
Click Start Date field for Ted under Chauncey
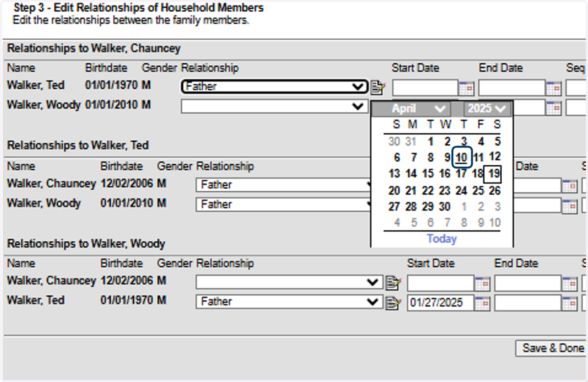[425, 88]
